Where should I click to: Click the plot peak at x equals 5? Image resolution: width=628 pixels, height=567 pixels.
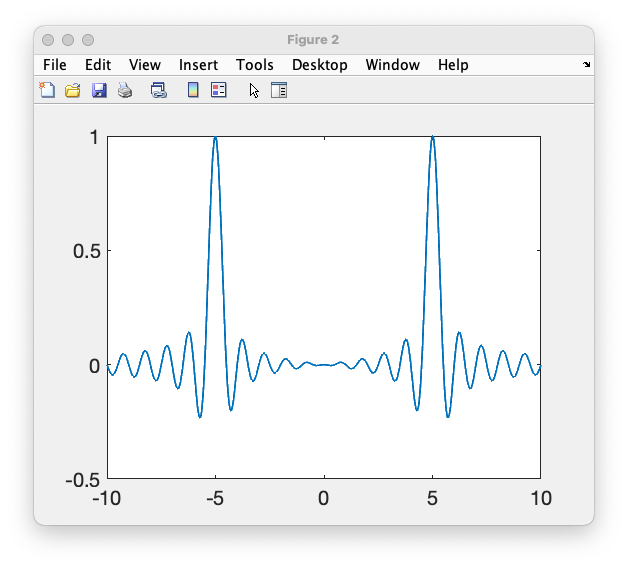[433, 138]
